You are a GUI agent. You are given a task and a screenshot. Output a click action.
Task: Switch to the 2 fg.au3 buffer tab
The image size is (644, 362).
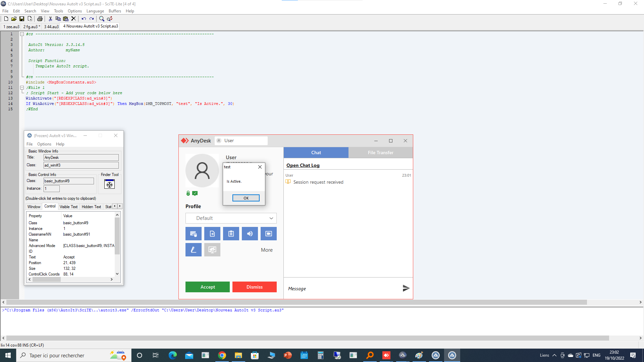tap(32, 26)
